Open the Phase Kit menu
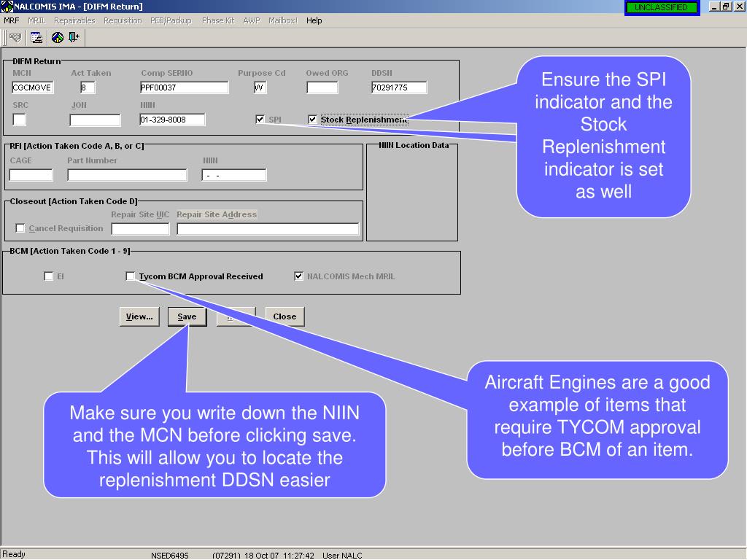This screenshot has height=560, width=747. coord(218,20)
